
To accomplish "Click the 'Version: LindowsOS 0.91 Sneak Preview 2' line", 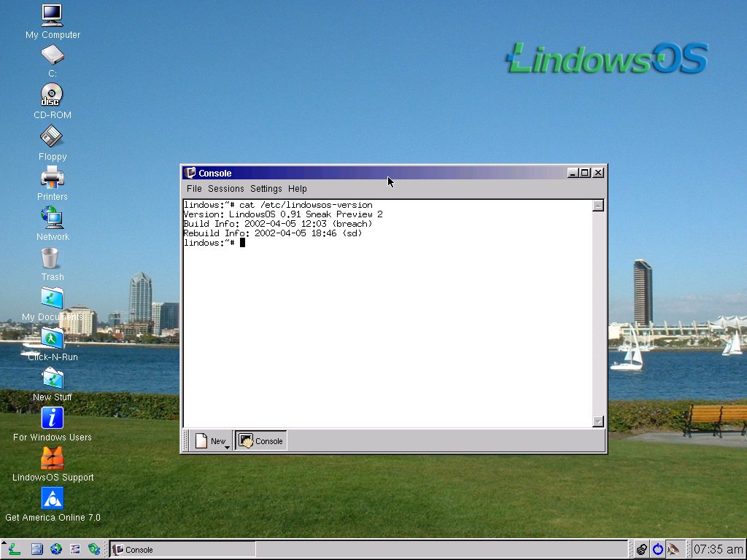I will point(283,214).
